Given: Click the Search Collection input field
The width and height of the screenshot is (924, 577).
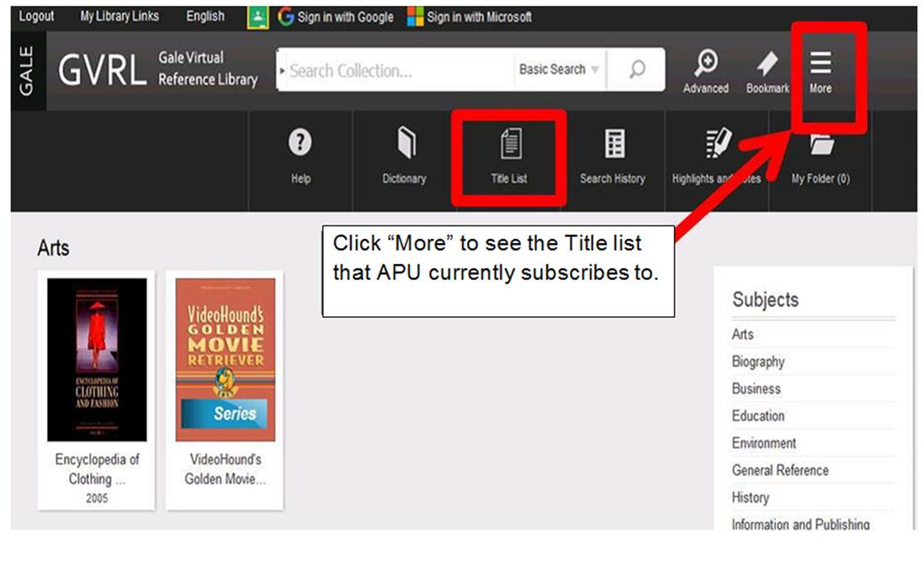Looking at the screenshot, I should (398, 71).
